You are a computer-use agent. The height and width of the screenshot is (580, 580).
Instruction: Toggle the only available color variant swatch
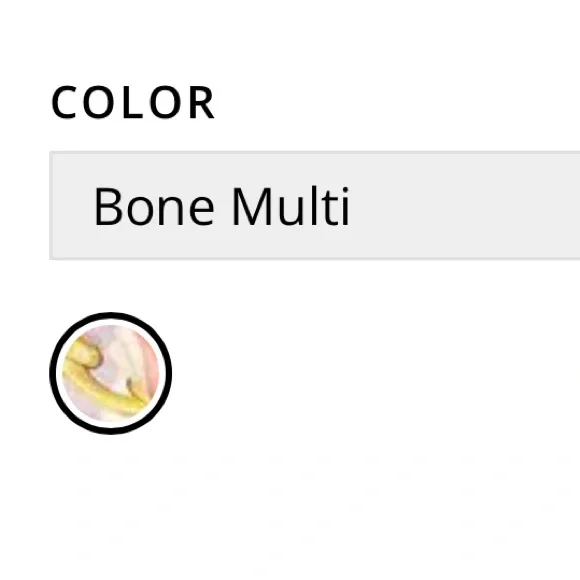111,373
